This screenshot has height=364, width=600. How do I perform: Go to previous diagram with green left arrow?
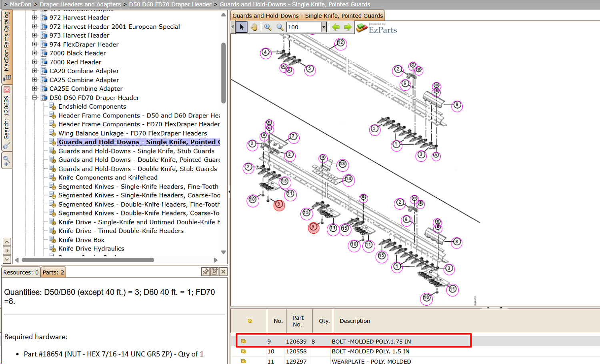pos(336,27)
